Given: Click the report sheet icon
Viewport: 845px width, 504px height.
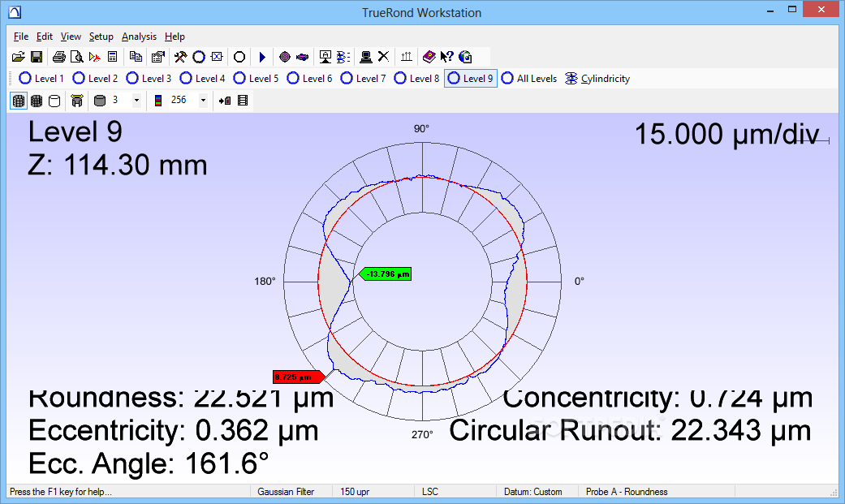Looking at the screenshot, I should pyautogui.click(x=113, y=57).
